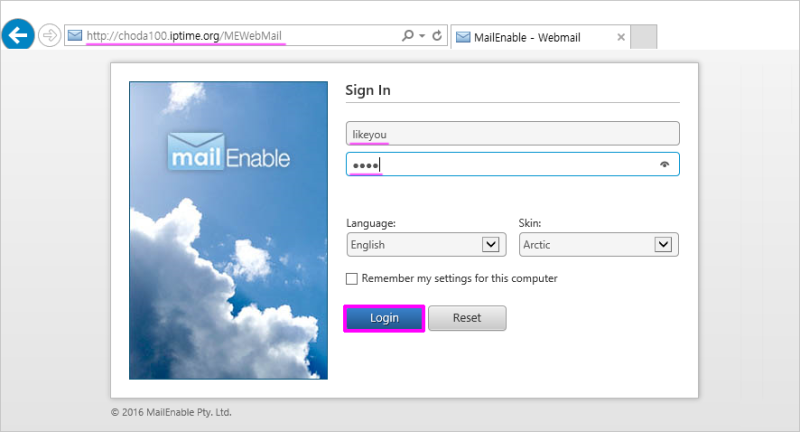This screenshot has width=800, height=432.
Task: Select the URL text in address bar
Action: coord(184,36)
